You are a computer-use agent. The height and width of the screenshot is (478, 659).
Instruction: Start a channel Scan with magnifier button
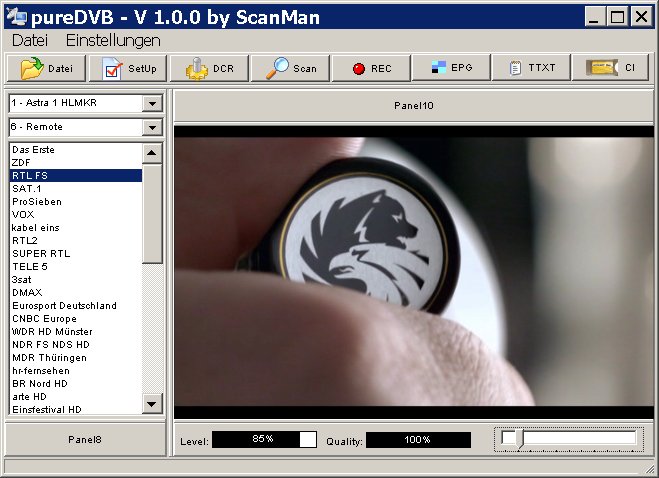coord(290,68)
